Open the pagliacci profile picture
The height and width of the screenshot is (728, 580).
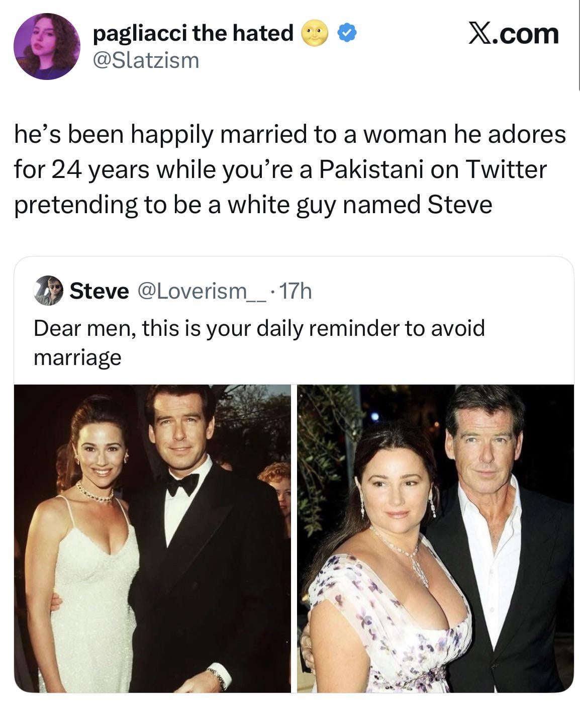click(x=46, y=46)
